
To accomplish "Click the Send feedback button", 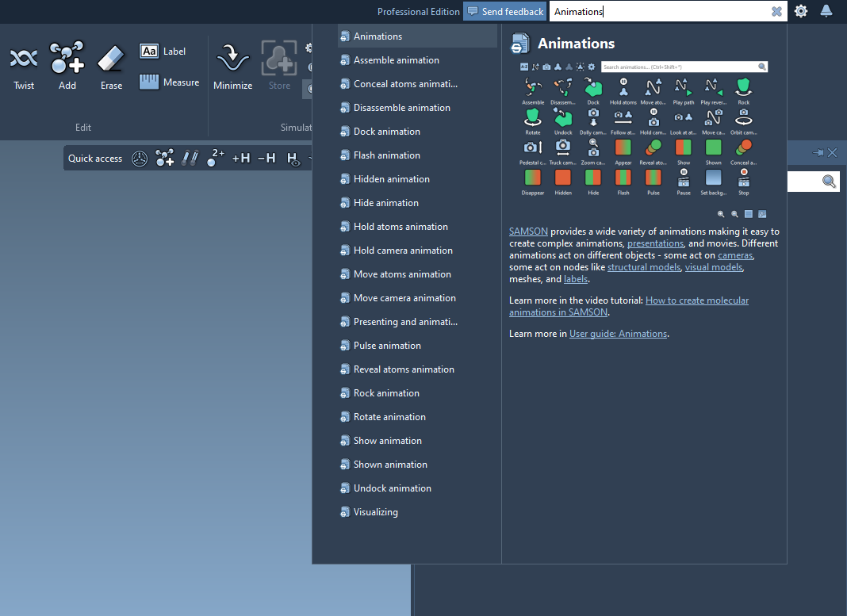I will [505, 11].
